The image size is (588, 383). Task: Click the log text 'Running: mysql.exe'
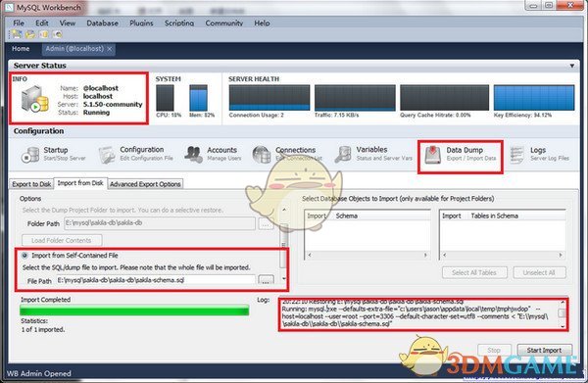(310, 310)
